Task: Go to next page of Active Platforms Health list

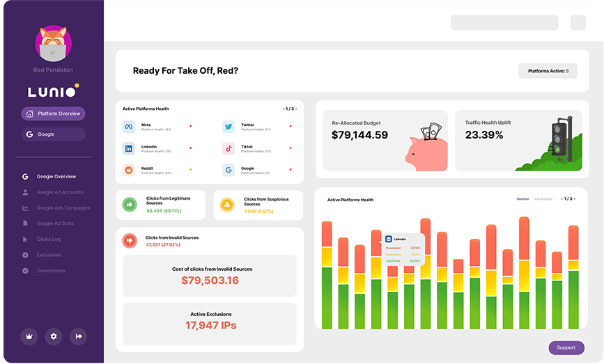Action: click(296, 109)
